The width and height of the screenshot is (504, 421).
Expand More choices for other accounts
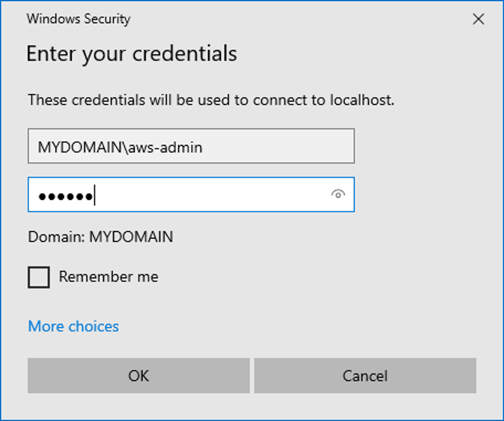[73, 327]
